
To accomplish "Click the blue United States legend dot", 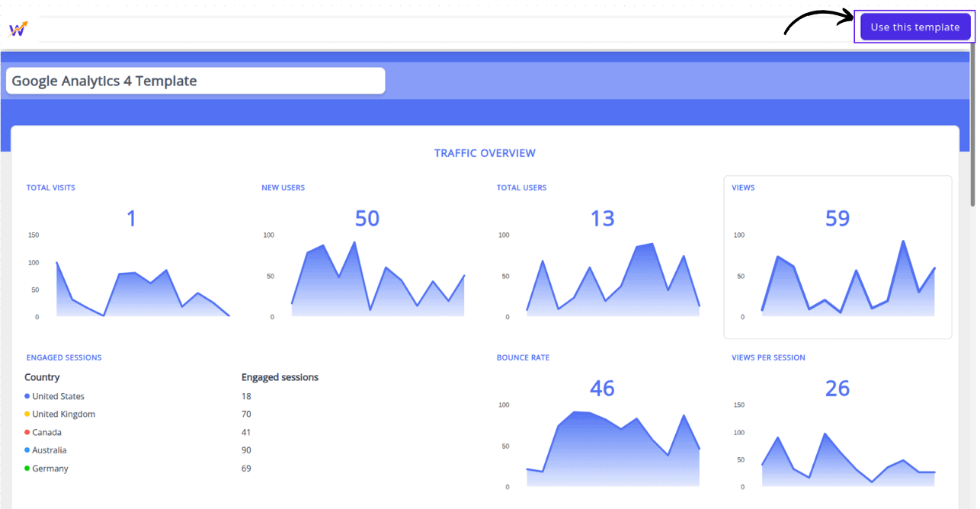I will click(27, 396).
